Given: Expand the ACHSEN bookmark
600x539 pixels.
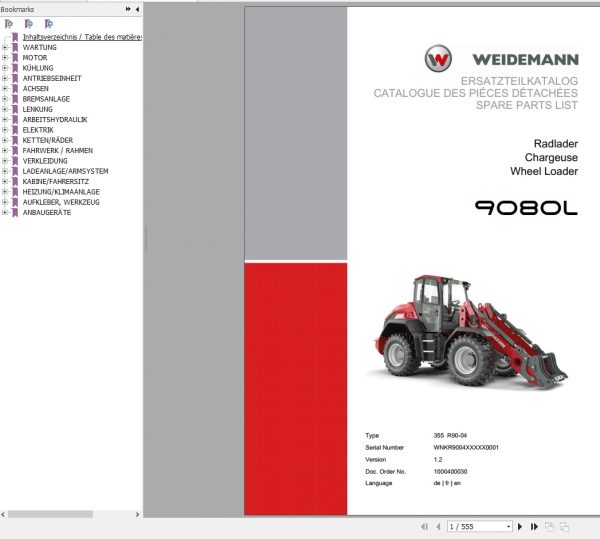Looking at the screenshot, I should click(5, 89).
